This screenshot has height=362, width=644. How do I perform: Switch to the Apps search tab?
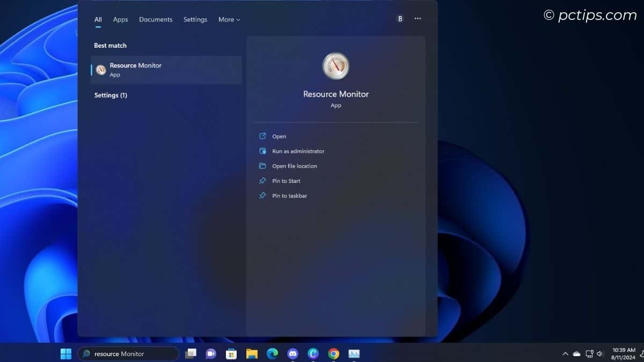tap(120, 19)
